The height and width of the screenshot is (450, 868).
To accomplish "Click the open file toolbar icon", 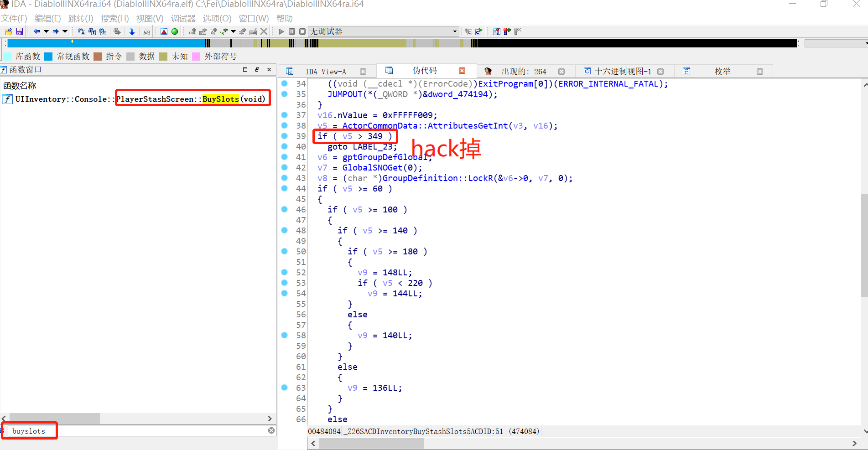I will [x=8, y=31].
